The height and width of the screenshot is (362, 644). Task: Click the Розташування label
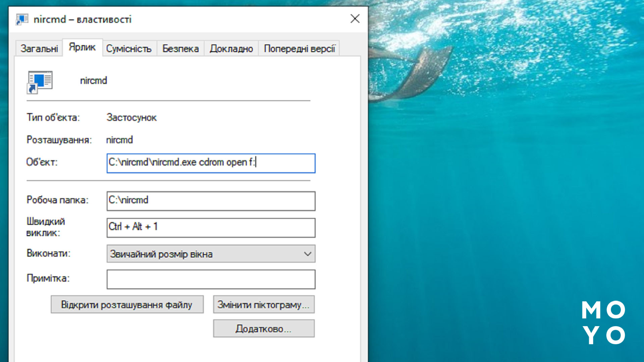pos(59,140)
